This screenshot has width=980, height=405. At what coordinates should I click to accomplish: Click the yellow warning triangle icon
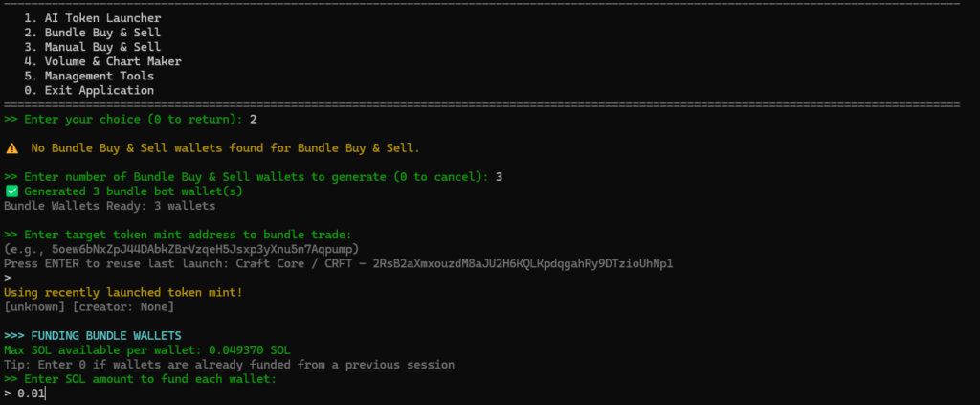(11, 148)
